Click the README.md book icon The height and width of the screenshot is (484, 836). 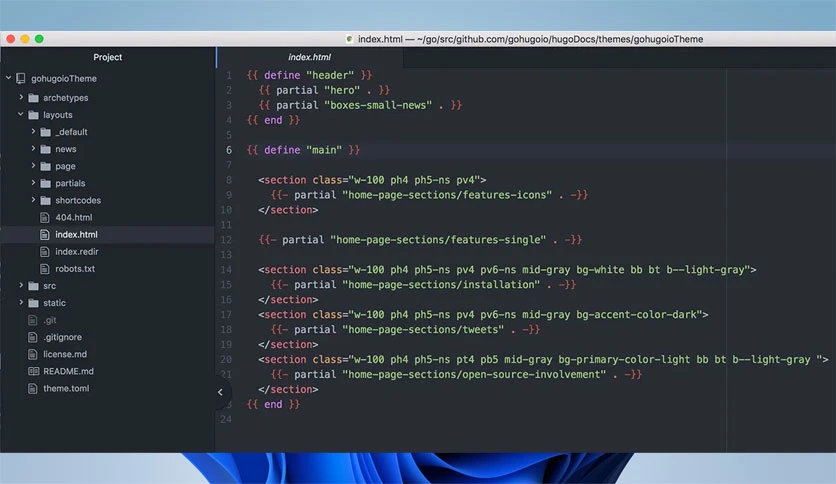33,371
